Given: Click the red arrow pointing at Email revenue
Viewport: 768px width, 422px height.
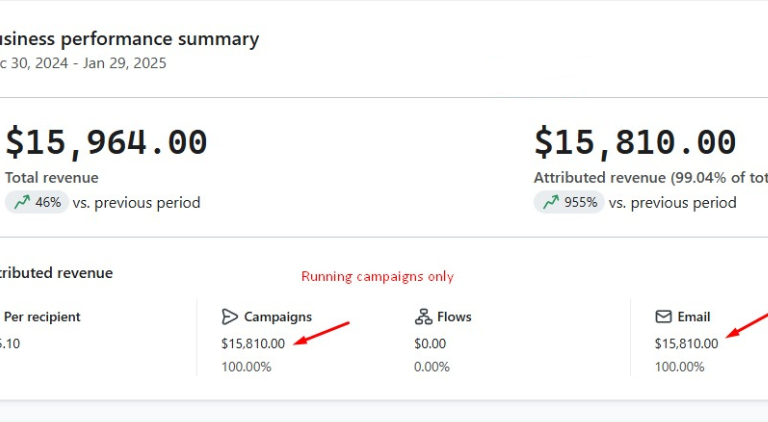Looking at the screenshot, I should click(x=750, y=326).
